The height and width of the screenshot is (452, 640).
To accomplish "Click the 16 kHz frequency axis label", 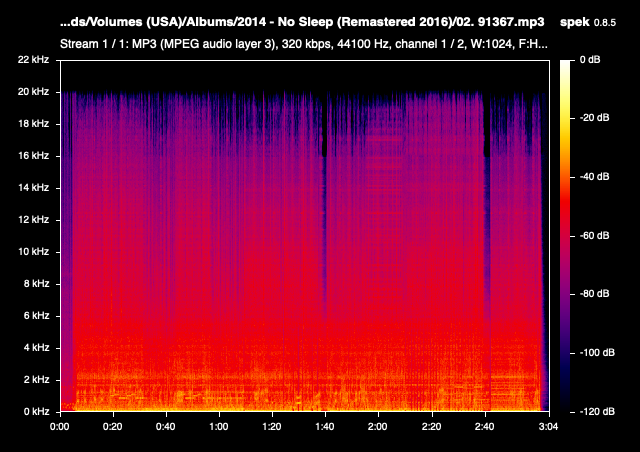I will (33, 156).
